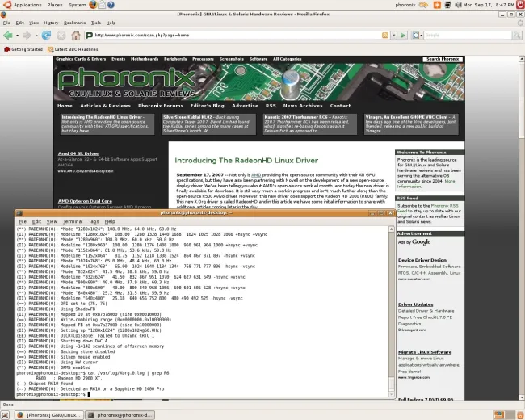Click update notifier orange tray icon
Viewport: 525px width, 420px height.
[x=437, y=5]
